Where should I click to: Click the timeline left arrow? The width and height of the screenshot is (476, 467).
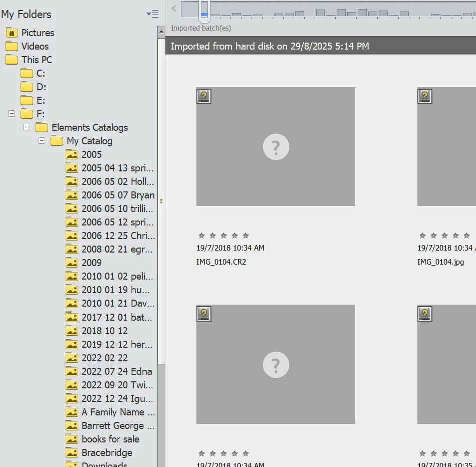[174, 9]
